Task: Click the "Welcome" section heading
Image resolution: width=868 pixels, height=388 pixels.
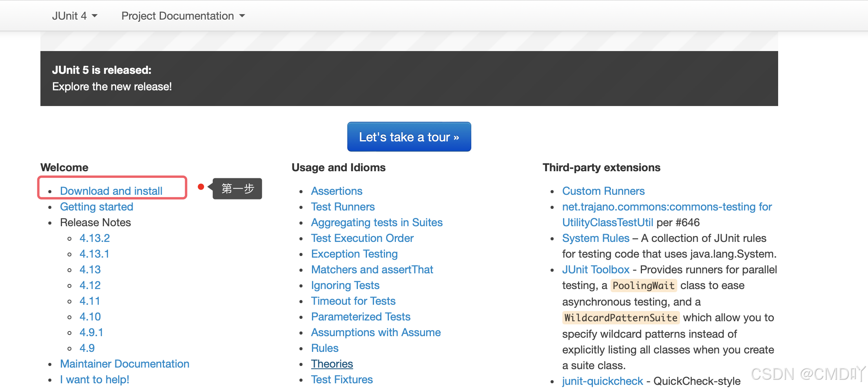Action: pos(64,167)
